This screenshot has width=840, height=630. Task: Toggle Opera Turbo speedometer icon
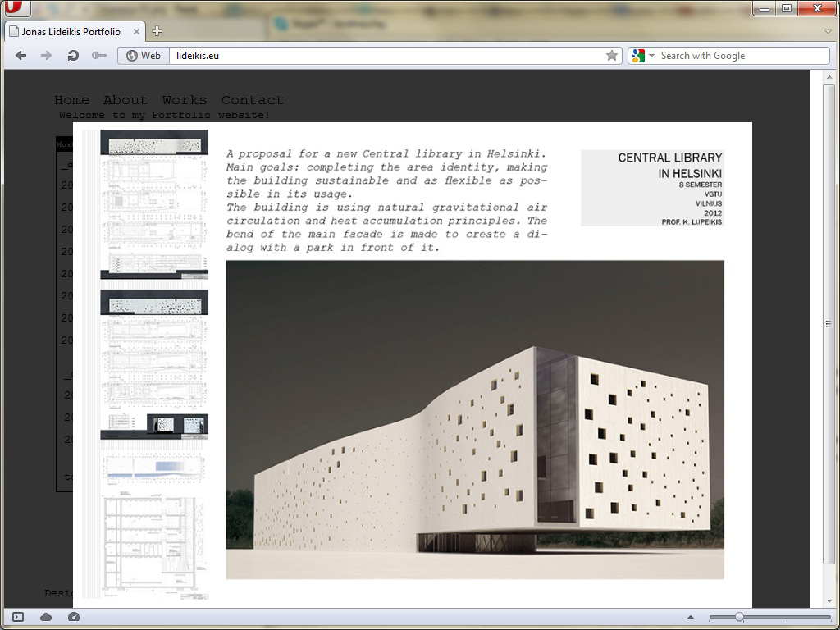[x=74, y=617]
